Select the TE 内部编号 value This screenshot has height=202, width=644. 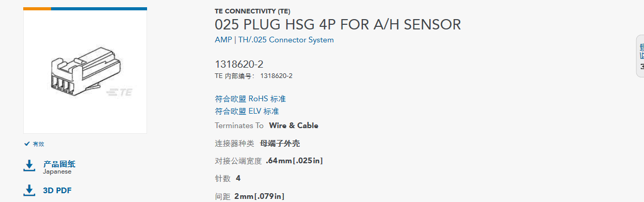pos(276,76)
